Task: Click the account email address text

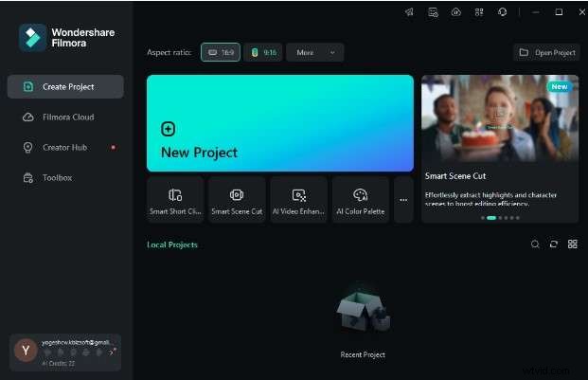Action: 76,342
